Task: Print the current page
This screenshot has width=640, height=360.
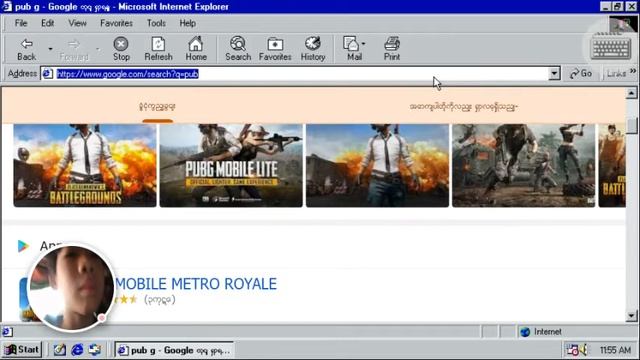Action: pyautogui.click(x=392, y=49)
